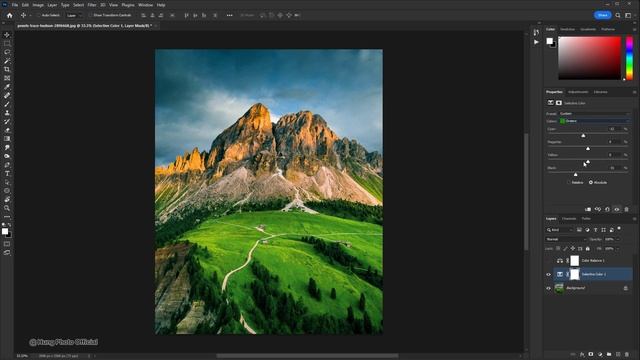640x360 pixels.
Task: Open the layer Fill dropdown arrow
Action: coord(618,249)
